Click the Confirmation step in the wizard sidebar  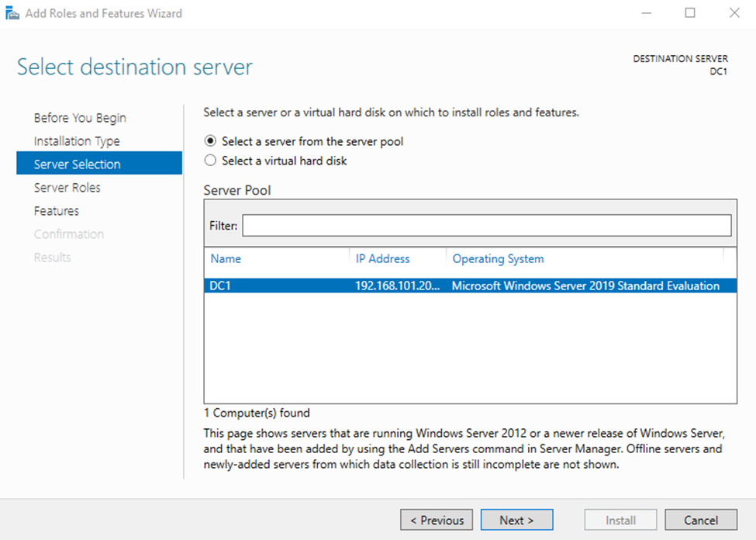[69, 234]
